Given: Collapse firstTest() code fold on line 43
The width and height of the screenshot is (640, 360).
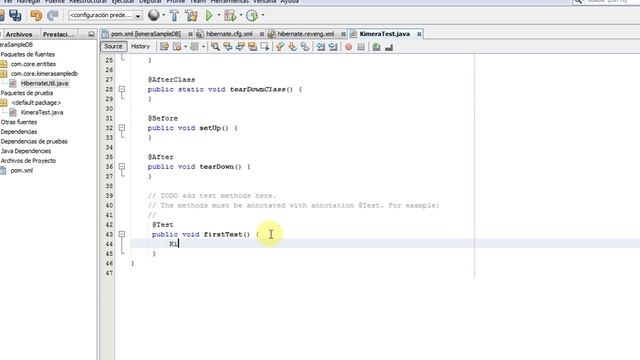Looking at the screenshot, I should pos(122,234).
